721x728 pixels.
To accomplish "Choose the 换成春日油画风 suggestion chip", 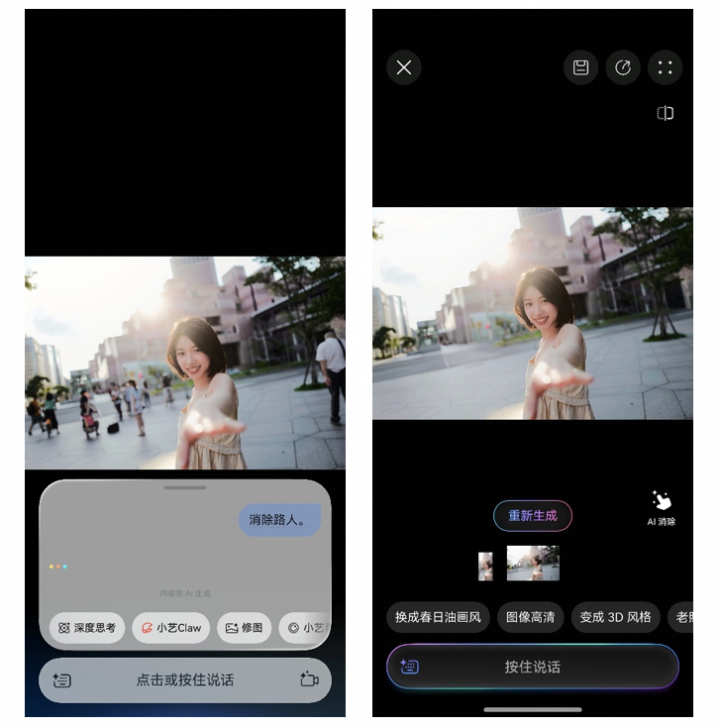I will 438,617.
